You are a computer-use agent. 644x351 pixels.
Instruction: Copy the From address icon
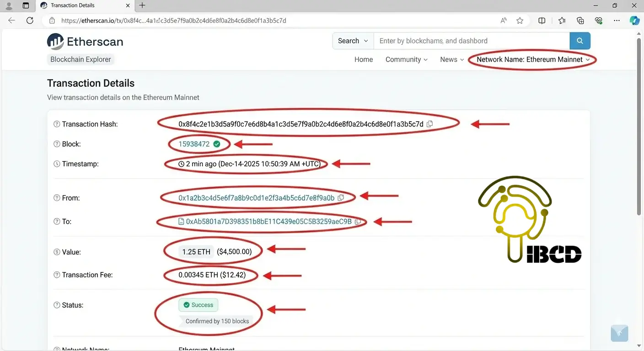[340, 198]
